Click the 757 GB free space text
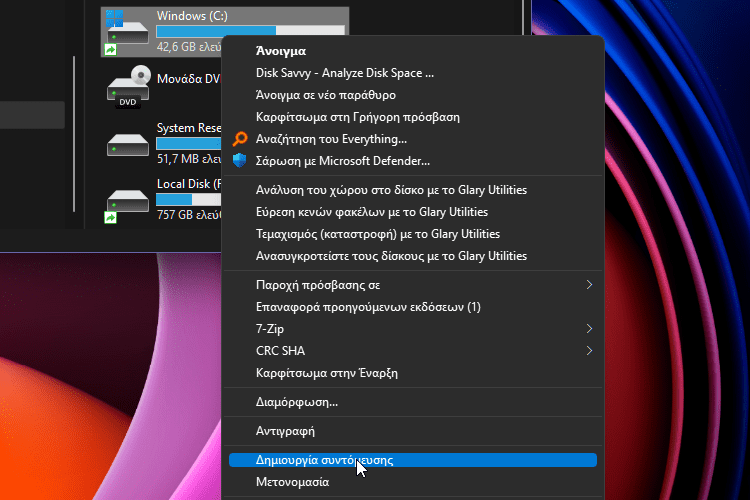This screenshot has height=500, width=750. (x=189, y=214)
